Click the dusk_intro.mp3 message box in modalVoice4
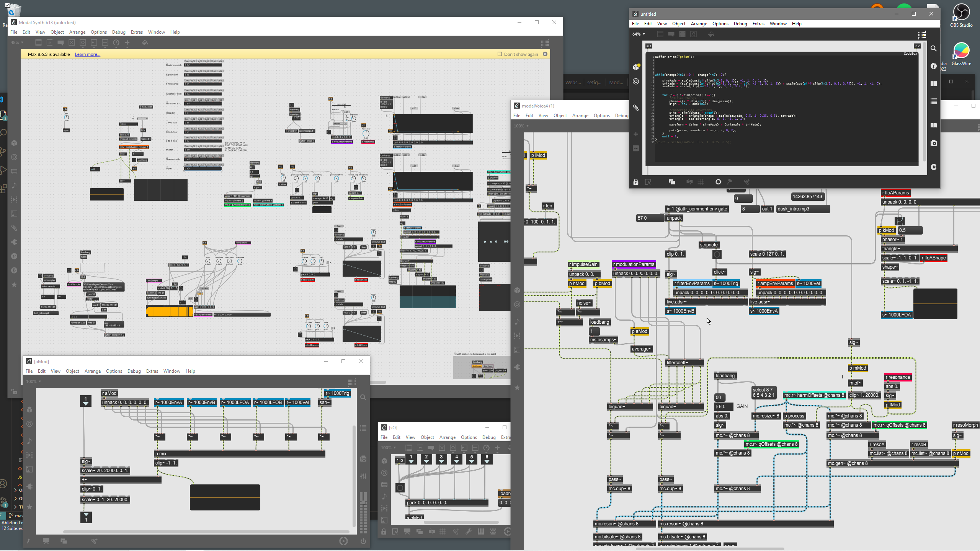This screenshot has width=980, height=551. [803, 209]
